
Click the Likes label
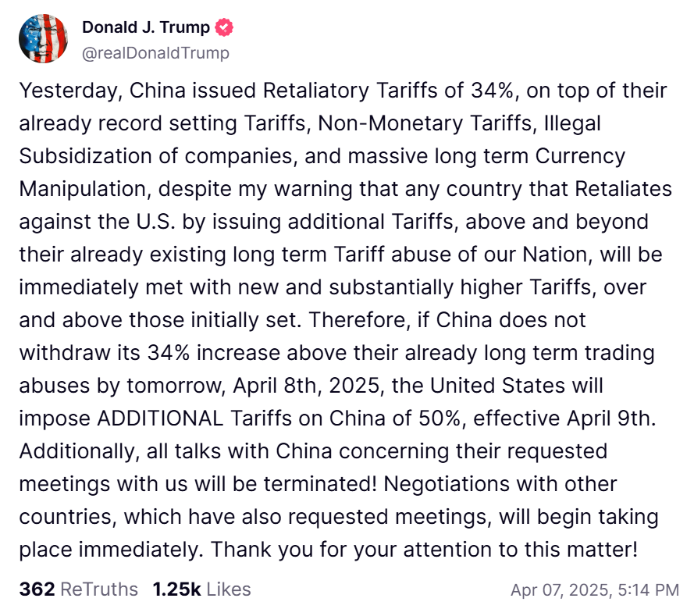[229, 589]
